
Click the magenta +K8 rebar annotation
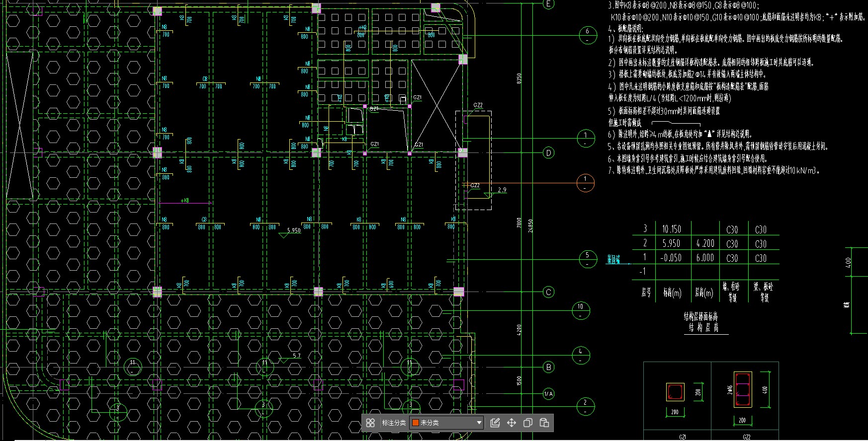point(185,201)
